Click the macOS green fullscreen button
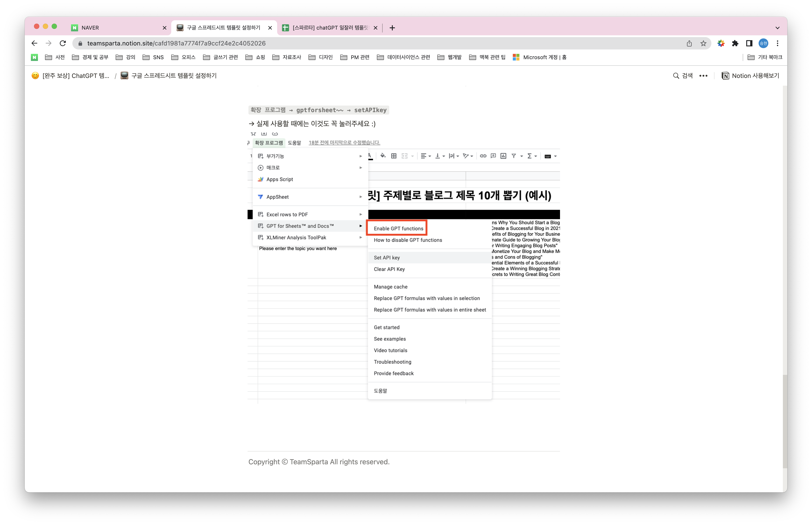Screen dimensions: 812x525 click(x=54, y=26)
